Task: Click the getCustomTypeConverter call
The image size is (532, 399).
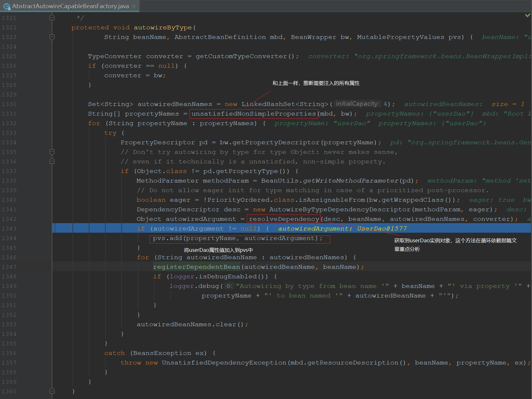Action: [241, 56]
